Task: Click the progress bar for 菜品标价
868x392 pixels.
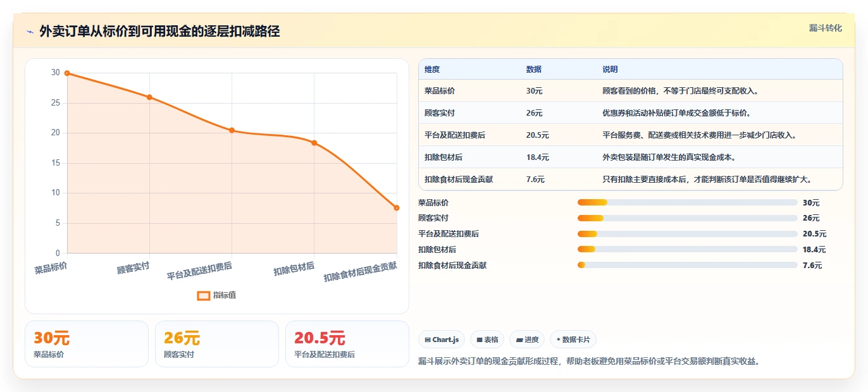Action: click(687, 202)
